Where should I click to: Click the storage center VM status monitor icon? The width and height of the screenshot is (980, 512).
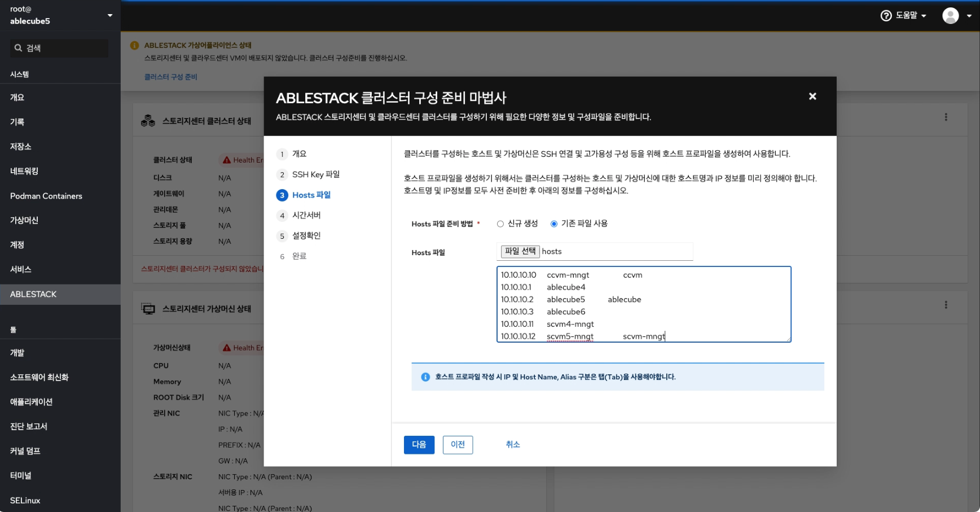pyautogui.click(x=148, y=309)
